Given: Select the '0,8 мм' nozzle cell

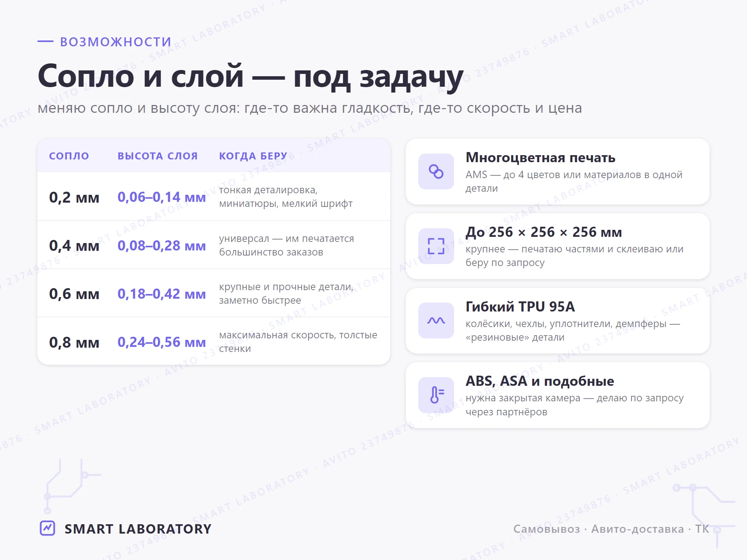Looking at the screenshot, I should point(74,342).
